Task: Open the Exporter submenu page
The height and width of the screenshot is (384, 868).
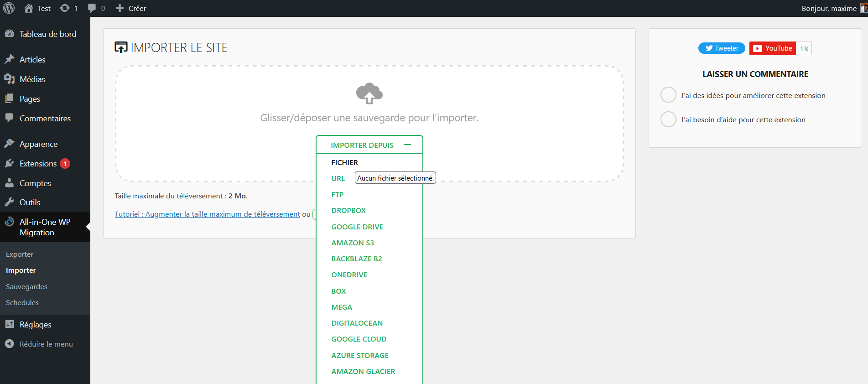Action: tap(20, 254)
